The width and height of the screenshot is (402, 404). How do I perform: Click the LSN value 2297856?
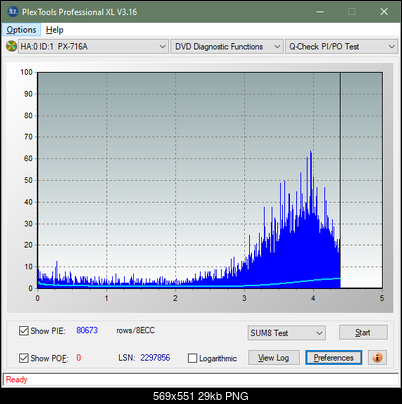click(x=155, y=358)
